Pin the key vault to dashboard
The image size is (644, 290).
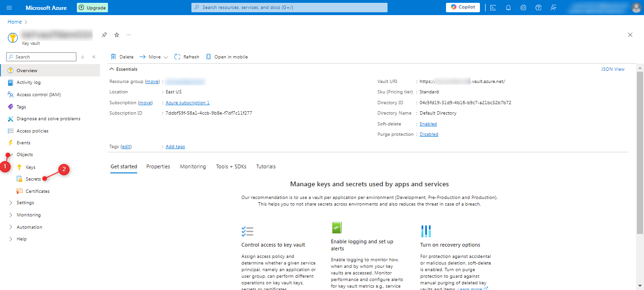point(105,35)
